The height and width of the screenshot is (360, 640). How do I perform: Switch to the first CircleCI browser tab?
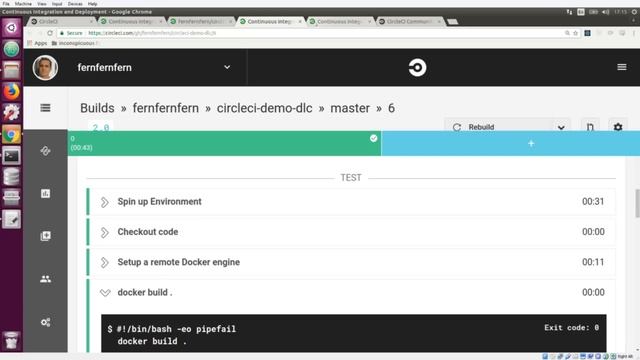pyautogui.click(x=61, y=21)
